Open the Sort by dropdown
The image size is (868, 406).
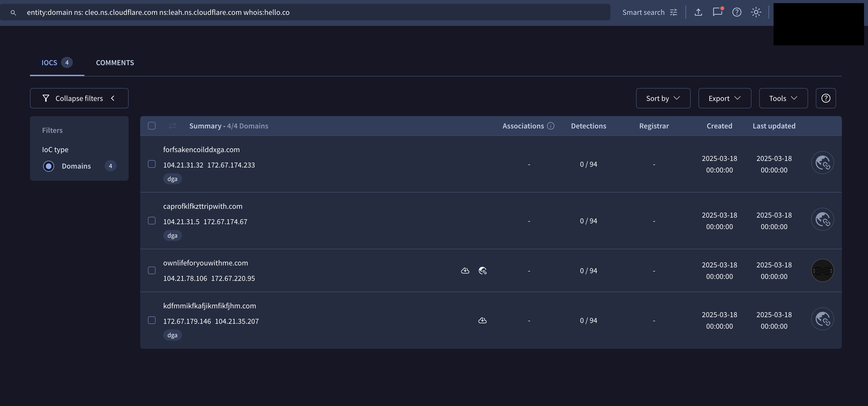coord(663,98)
